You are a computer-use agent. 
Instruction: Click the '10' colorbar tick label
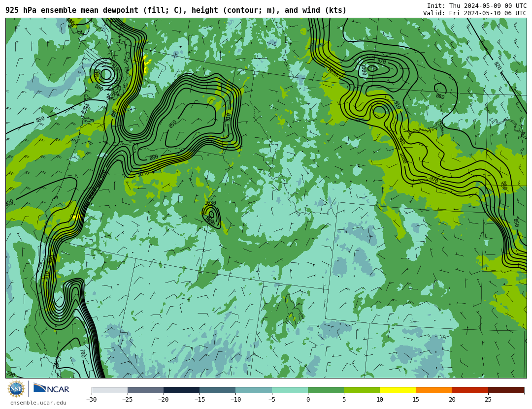tap(380, 400)
